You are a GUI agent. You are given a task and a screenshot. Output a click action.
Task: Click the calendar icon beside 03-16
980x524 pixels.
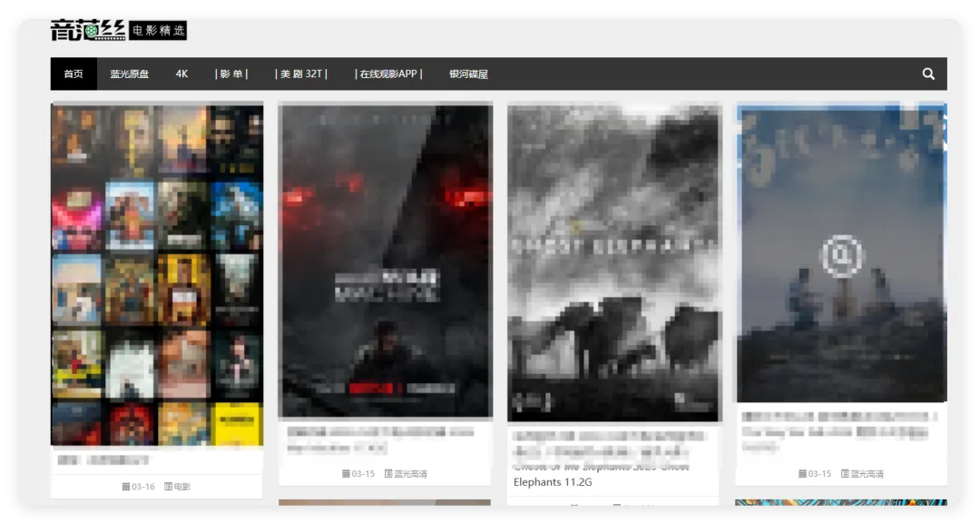125,487
